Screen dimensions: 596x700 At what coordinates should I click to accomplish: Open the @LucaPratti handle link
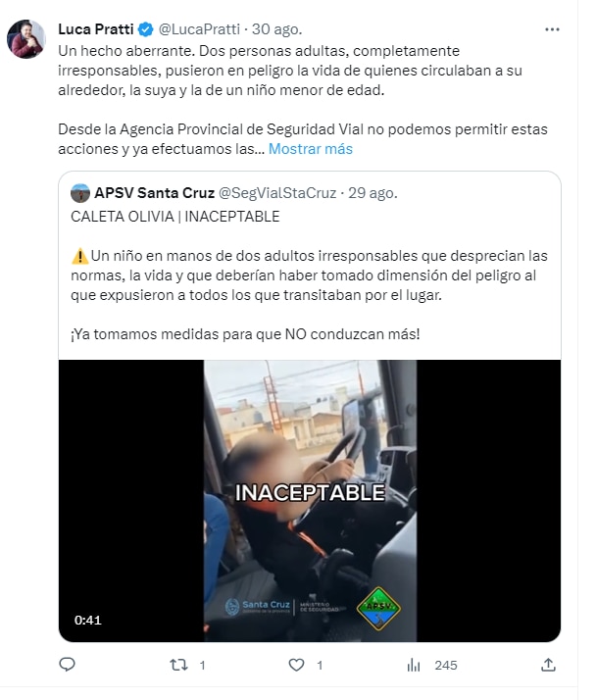click(x=199, y=29)
